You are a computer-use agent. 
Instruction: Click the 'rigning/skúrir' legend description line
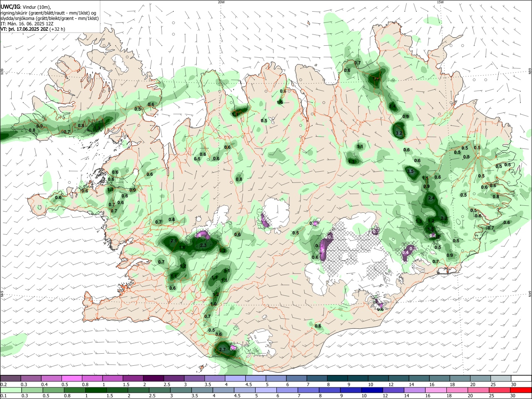(x=48, y=12)
